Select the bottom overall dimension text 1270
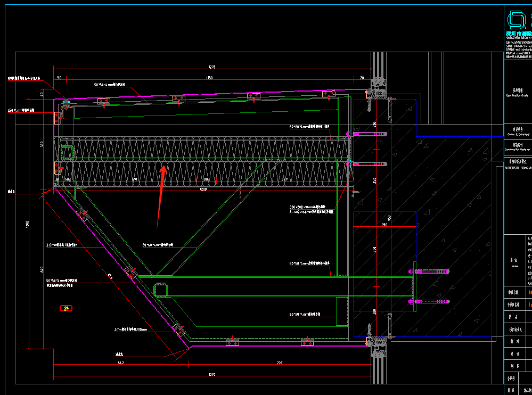This screenshot has height=395, width=532. click(212, 374)
